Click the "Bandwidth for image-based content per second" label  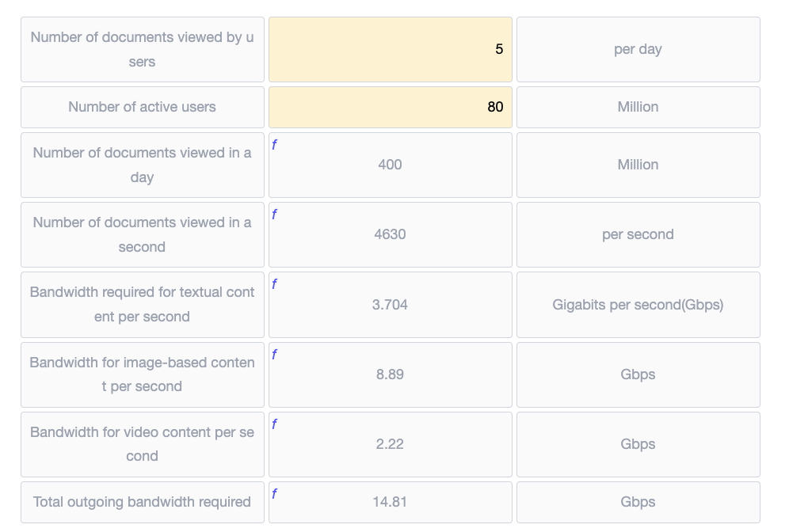click(143, 374)
